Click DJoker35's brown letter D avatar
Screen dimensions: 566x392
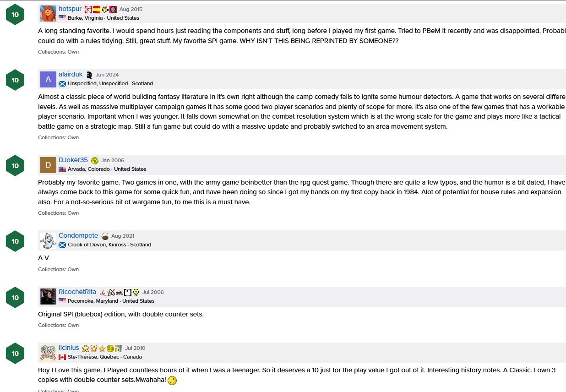click(48, 165)
